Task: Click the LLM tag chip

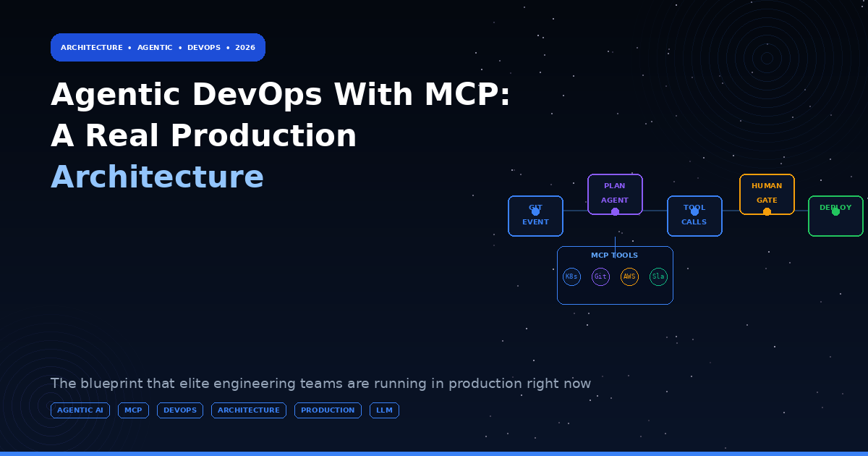Action: (384, 410)
